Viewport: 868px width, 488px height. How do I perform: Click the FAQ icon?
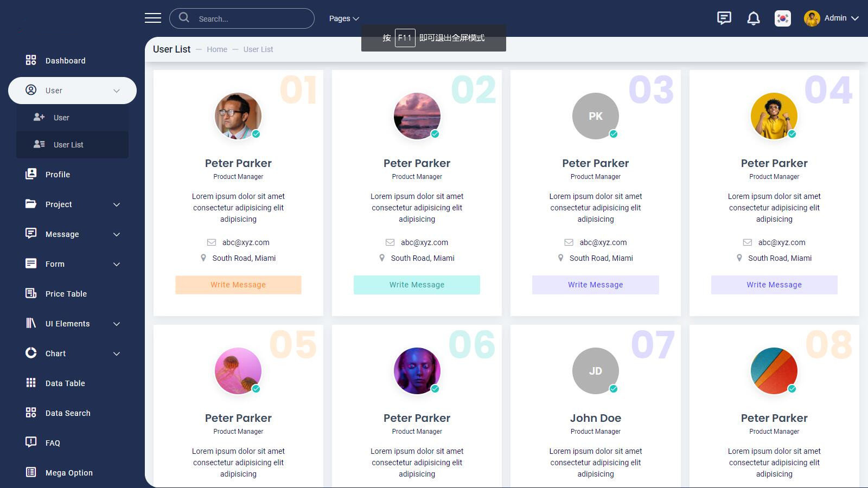pos(31,442)
